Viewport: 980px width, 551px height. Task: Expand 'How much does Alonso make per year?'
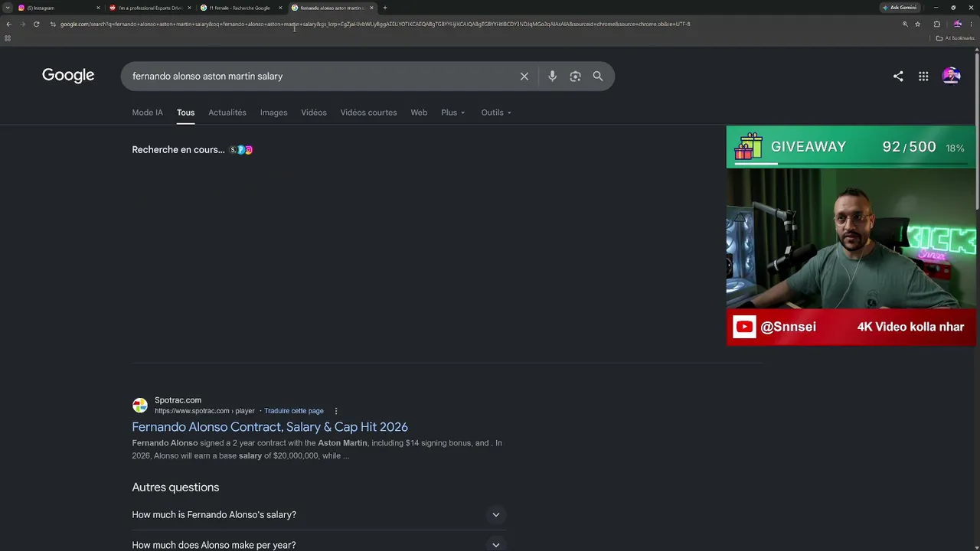[x=318, y=545]
